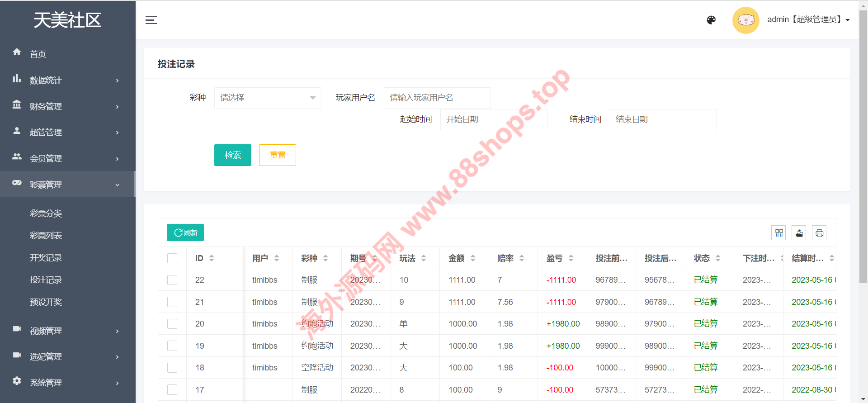Focus the 玩家用户名 input field
The width and height of the screenshot is (868, 403).
tap(437, 98)
